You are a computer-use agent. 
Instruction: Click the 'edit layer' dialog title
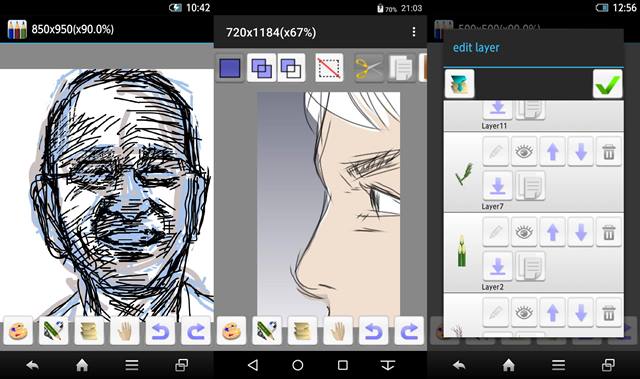(476, 47)
